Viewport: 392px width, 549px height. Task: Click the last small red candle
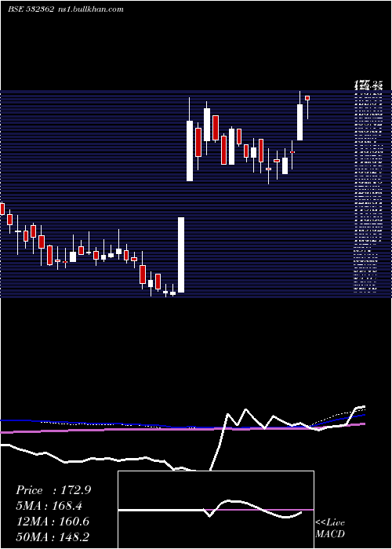point(307,98)
